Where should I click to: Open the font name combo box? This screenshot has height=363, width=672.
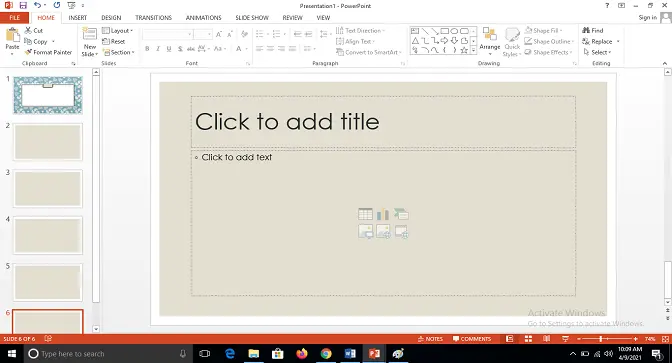click(x=168, y=34)
